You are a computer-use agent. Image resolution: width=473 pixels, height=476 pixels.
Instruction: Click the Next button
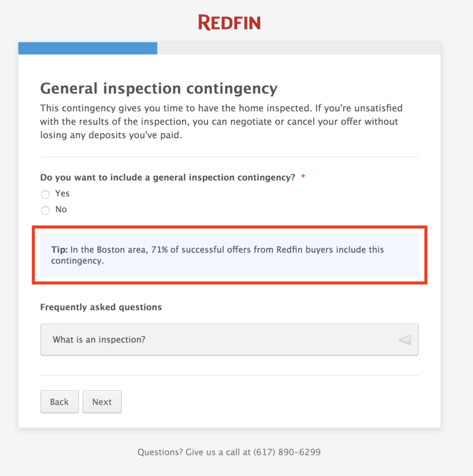[x=102, y=402]
